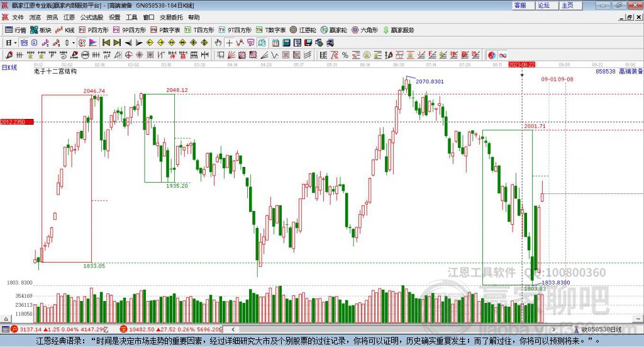
Task: Save chart with red floppy disk icon
Action: click(308, 43)
